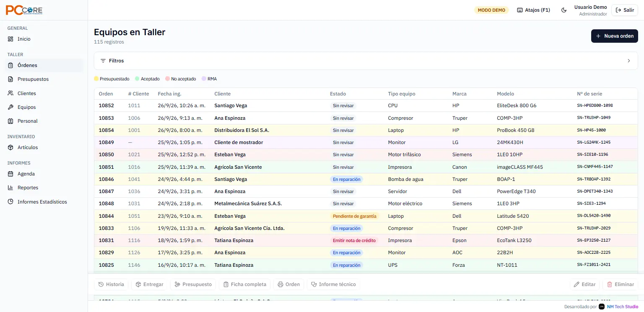Image resolution: width=644 pixels, height=312 pixels.
Task: Click the filter lines icon beside Filtros
Action: [x=103, y=61]
